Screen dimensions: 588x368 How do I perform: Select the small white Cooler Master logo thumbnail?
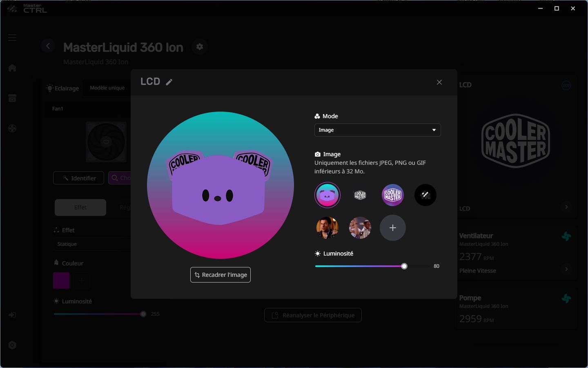[360, 195]
